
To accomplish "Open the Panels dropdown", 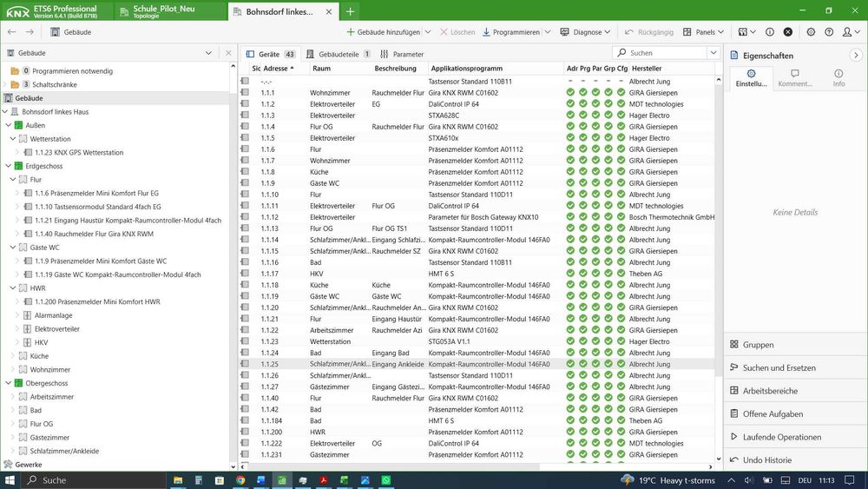I will 703,32.
